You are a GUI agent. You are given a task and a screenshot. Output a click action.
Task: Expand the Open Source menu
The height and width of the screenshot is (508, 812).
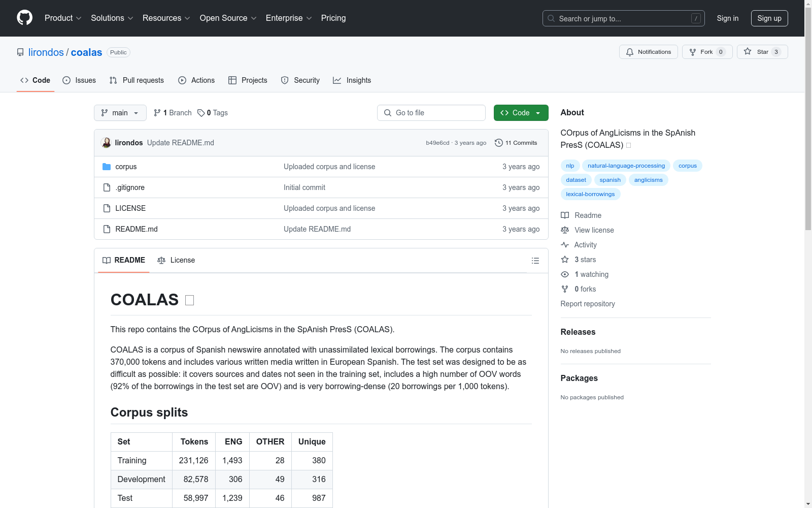pyautogui.click(x=228, y=18)
